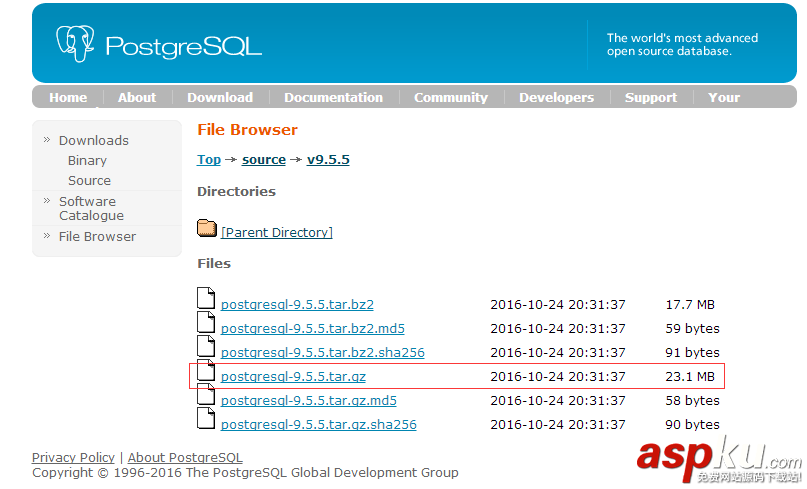
Task: Open the Support menu item
Action: click(651, 97)
